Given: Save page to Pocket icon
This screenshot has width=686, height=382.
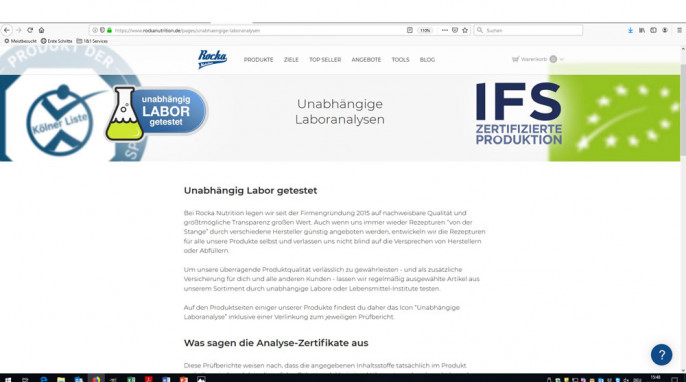Looking at the screenshot, I should pyautogui.click(x=455, y=30).
